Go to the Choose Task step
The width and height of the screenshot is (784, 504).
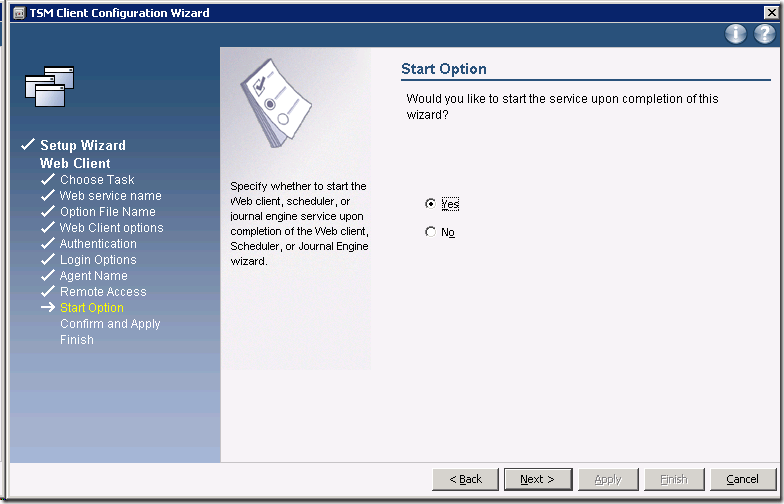pyautogui.click(x=97, y=180)
